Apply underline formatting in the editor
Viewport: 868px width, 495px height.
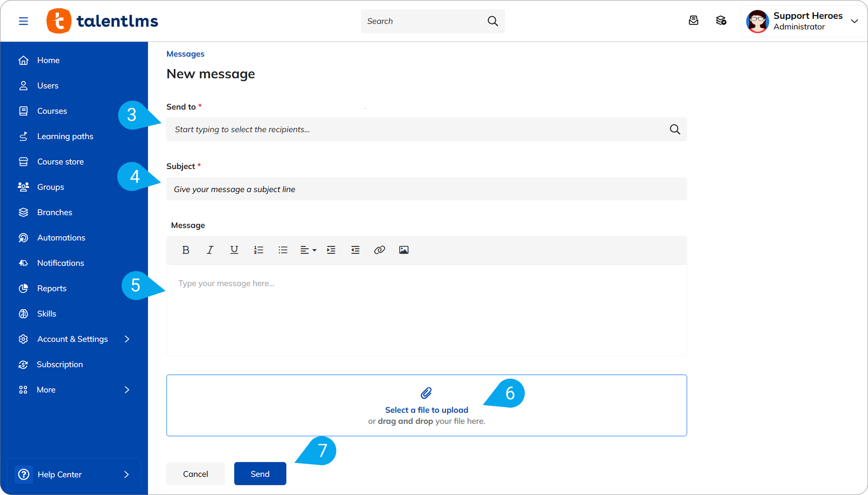(x=234, y=250)
